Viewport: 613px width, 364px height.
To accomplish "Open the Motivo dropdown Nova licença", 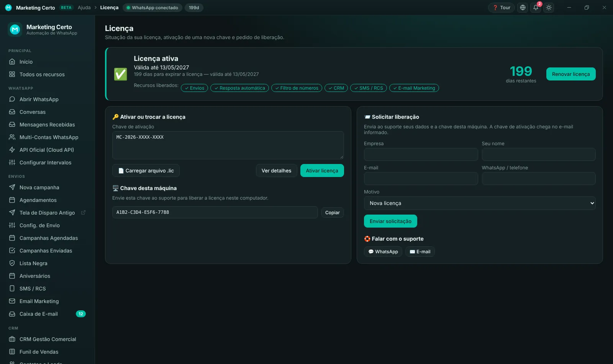I will (x=480, y=203).
